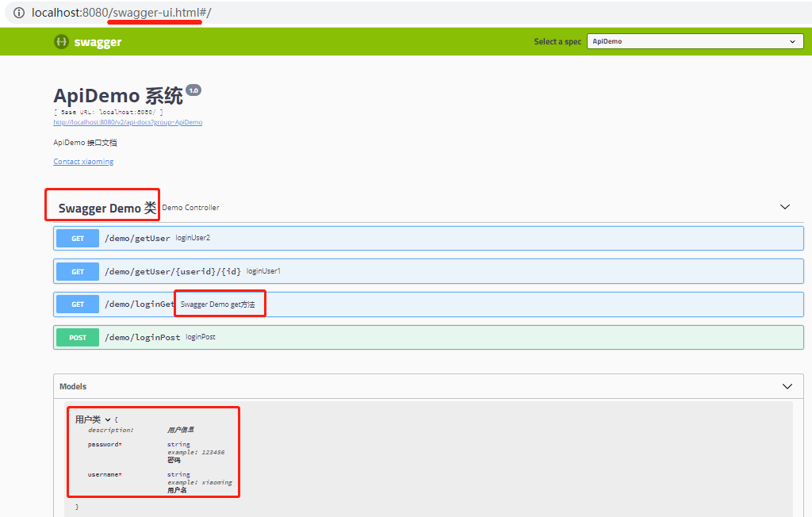Open the api-docs group URL link

(128, 122)
